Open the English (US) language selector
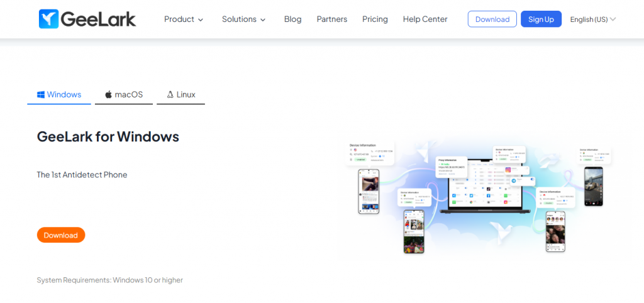This screenshot has height=303, width=644. [x=593, y=19]
